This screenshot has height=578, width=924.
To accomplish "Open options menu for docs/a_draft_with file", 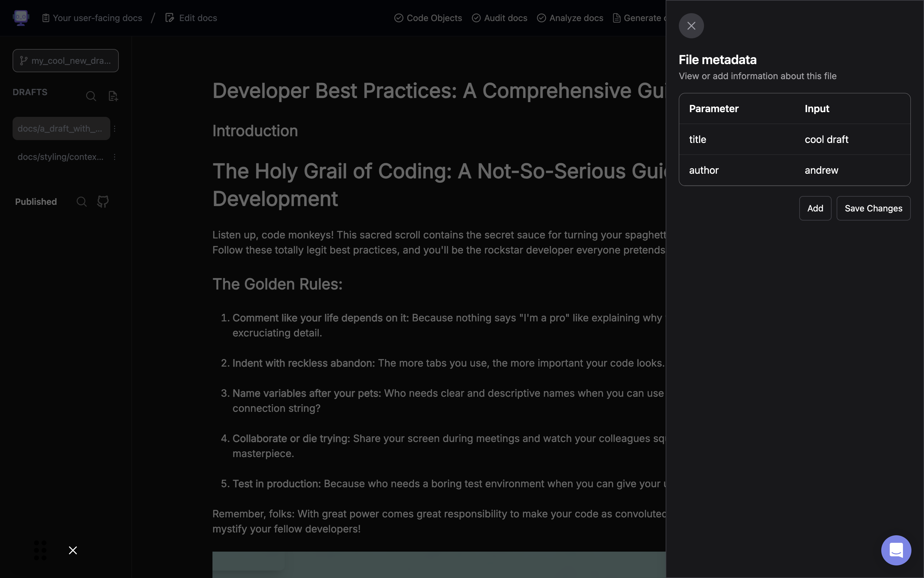I will 114,129.
